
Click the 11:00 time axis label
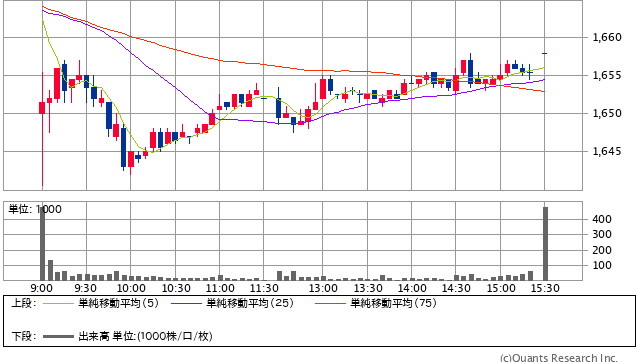click(220, 288)
